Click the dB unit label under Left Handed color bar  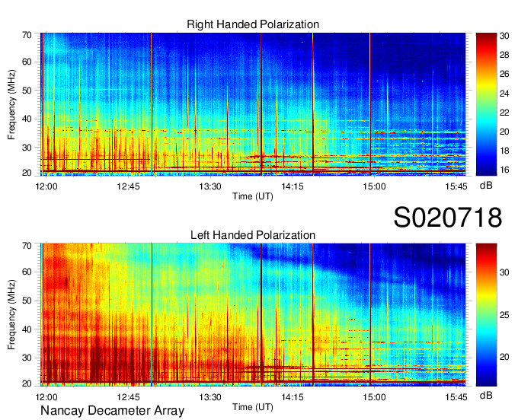(x=486, y=395)
